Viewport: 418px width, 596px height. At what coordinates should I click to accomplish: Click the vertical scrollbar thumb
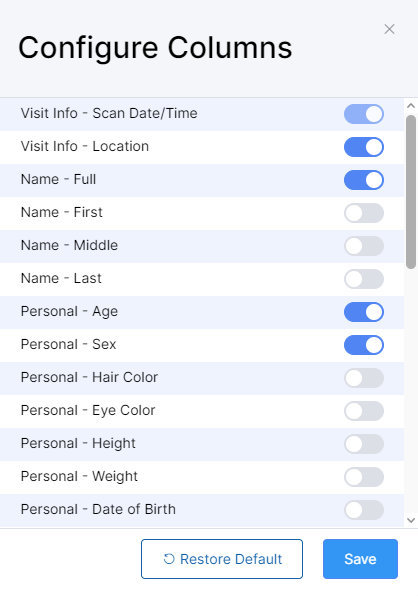pos(411,192)
